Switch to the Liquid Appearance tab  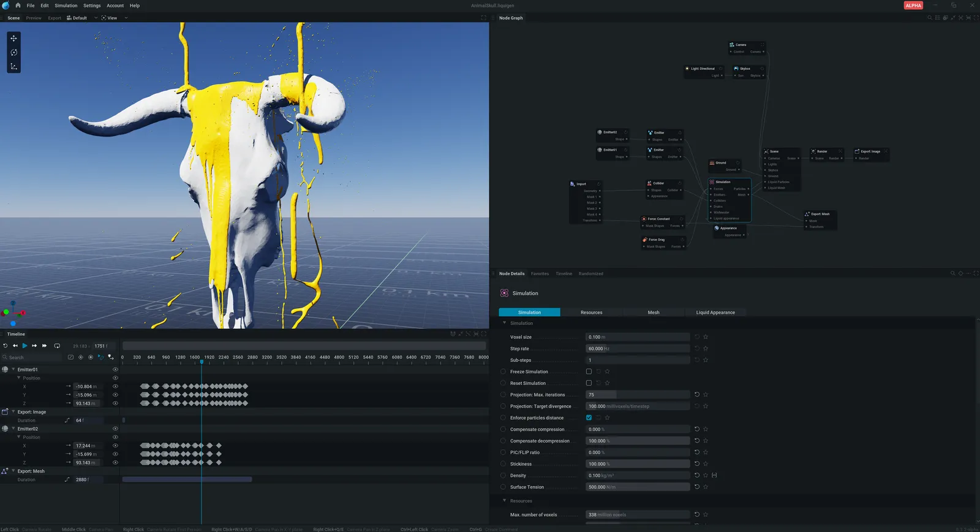[715, 313]
